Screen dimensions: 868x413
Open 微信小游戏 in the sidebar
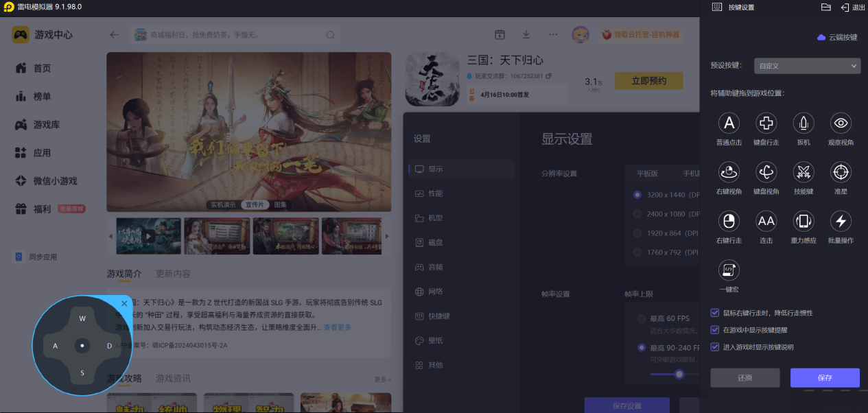point(55,181)
